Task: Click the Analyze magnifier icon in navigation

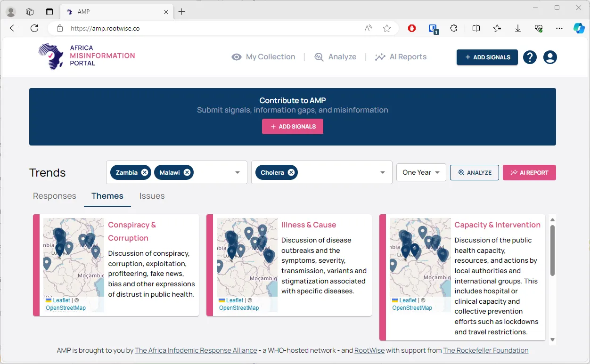Action: pos(319,57)
